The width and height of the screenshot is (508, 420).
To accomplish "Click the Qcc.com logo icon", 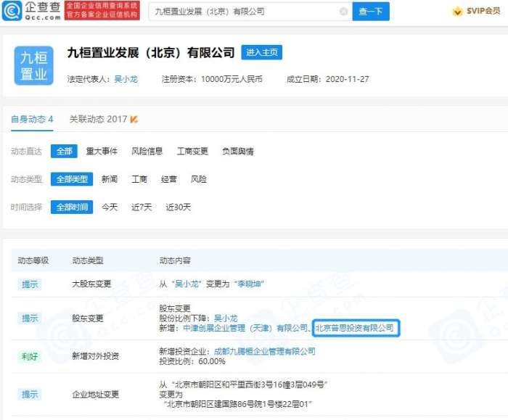I will (12, 11).
